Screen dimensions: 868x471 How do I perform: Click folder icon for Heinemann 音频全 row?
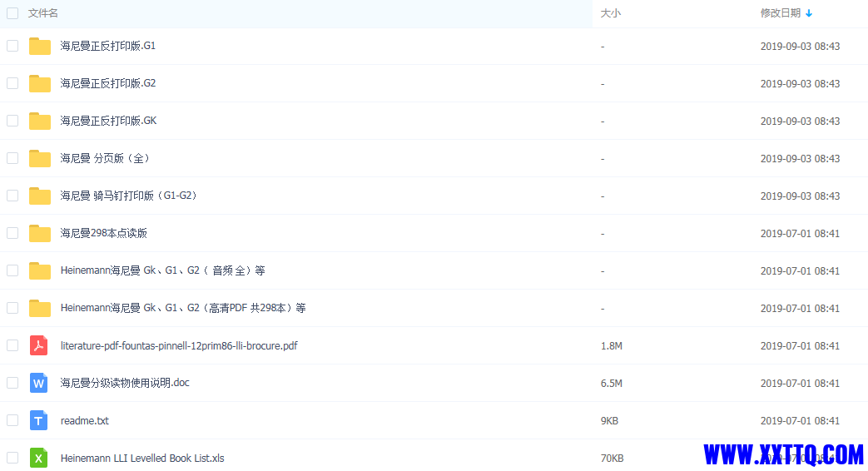pos(40,270)
